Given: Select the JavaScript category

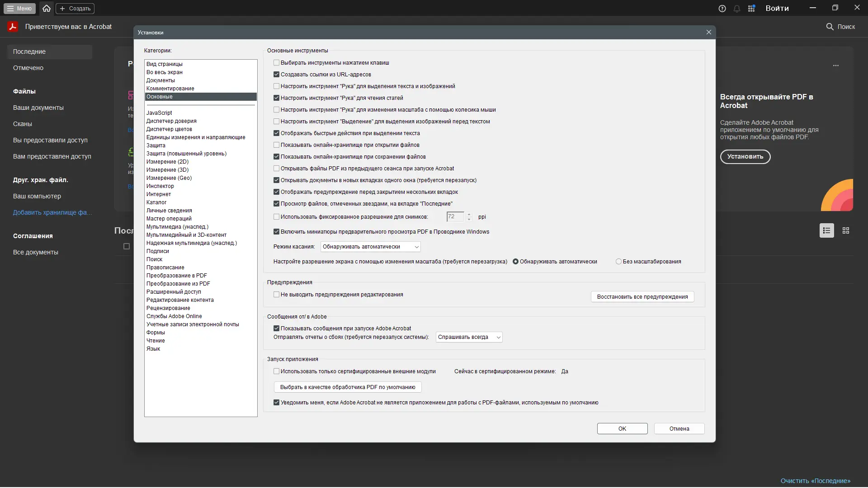Looking at the screenshot, I should click(x=159, y=113).
